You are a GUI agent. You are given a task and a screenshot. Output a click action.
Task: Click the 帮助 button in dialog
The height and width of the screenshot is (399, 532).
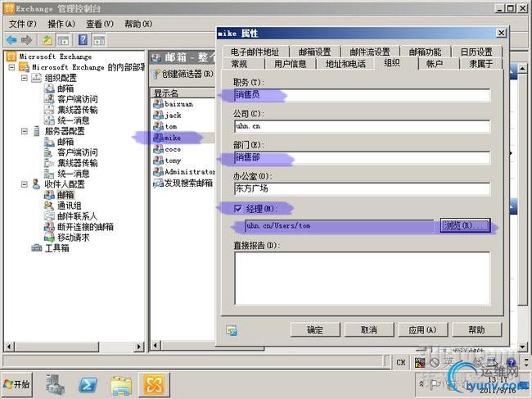(x=476, y=329)
